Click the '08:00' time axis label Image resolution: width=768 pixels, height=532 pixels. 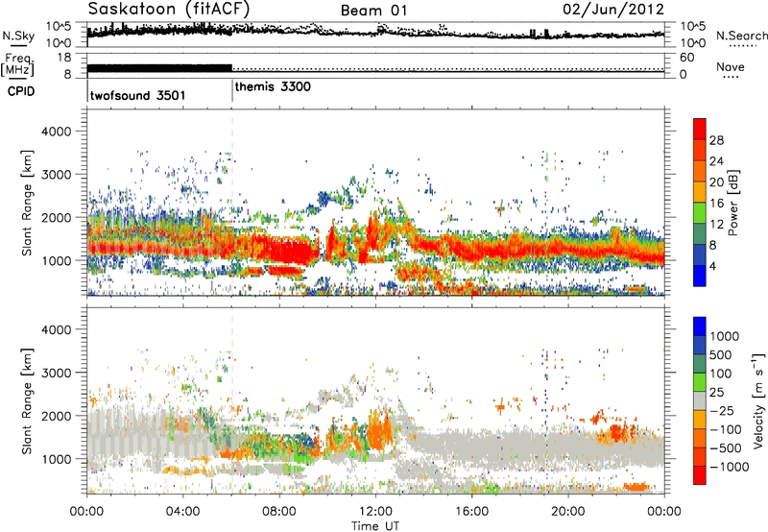click(279, 511)
